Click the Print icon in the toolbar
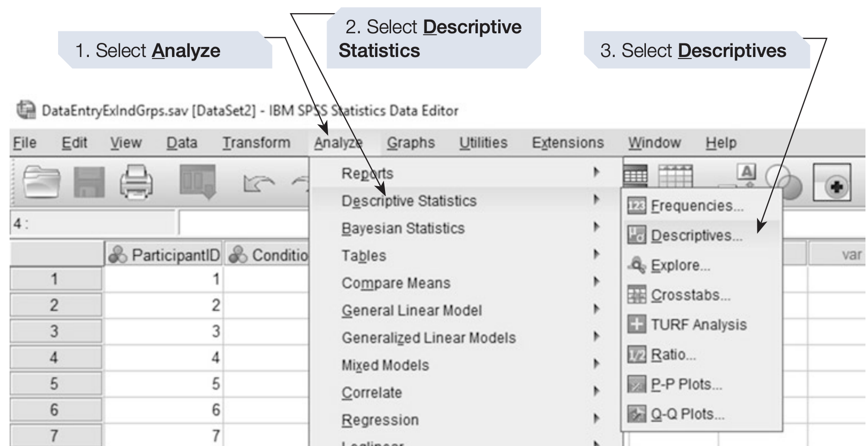The image size is (868, 446). (136, 182)
